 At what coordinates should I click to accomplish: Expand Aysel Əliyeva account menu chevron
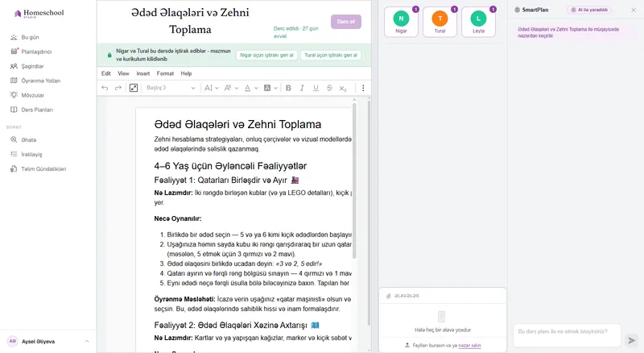point(87,341)
